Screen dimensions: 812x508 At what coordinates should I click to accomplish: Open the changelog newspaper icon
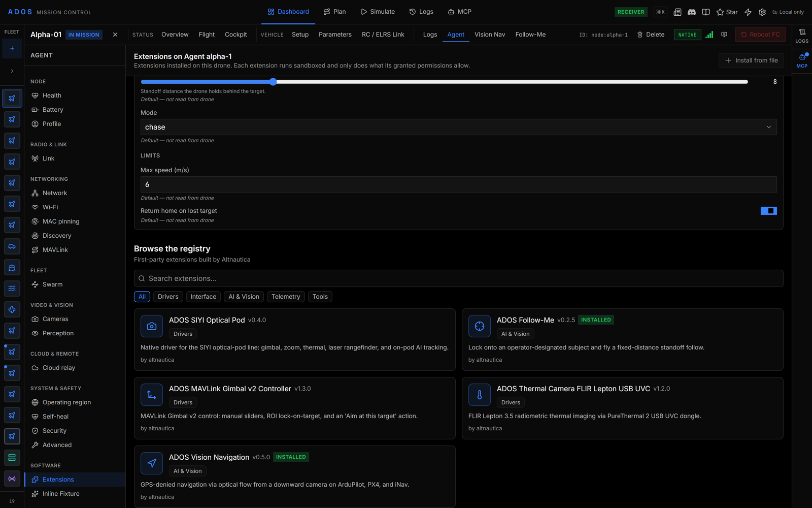pyautogui.click(x=678, y=12)
